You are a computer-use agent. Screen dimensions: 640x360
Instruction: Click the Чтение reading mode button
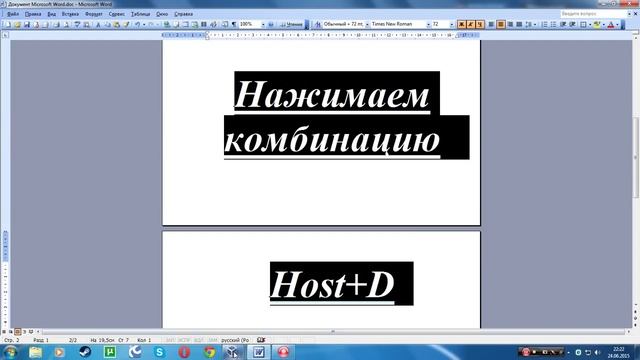(291, 24)
